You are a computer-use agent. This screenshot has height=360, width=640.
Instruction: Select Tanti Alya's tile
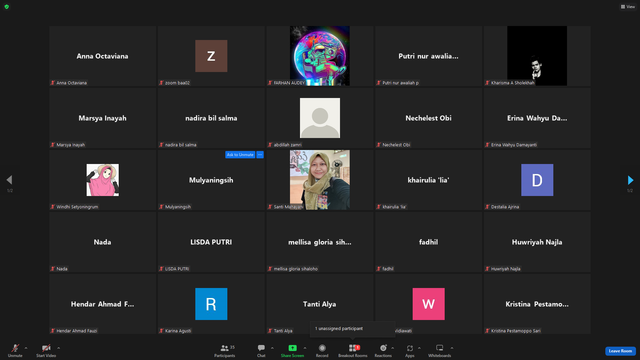point(320,304)
